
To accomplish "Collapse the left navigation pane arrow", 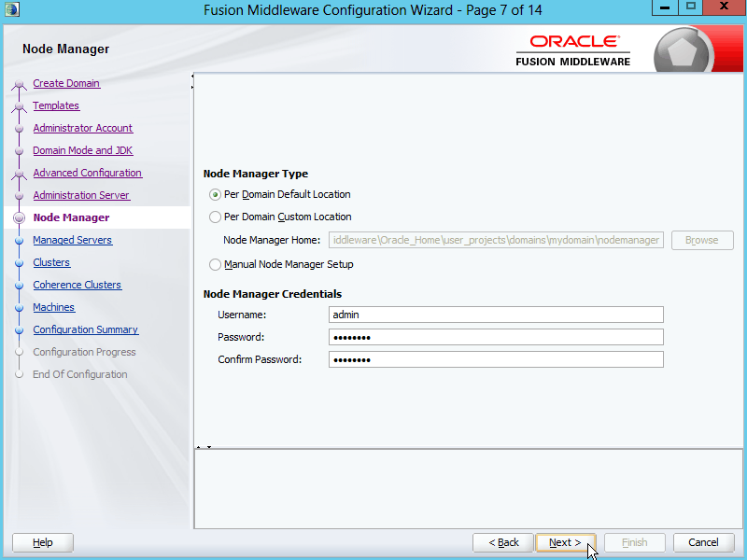I will coord(192,77).
